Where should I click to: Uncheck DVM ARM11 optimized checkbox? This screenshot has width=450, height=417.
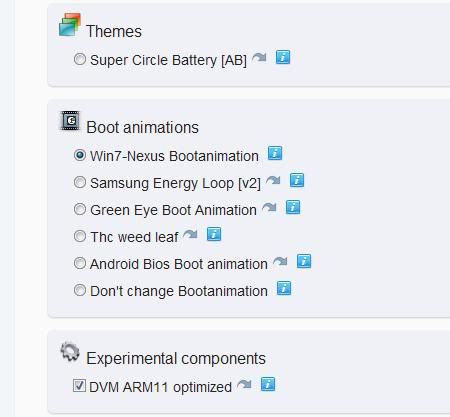click(x=79, y=385)
